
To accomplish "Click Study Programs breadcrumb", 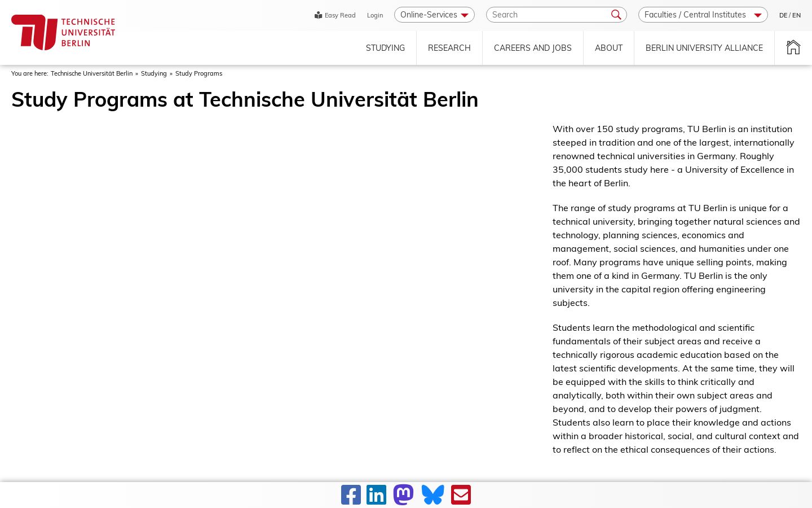I will (198, 73).
